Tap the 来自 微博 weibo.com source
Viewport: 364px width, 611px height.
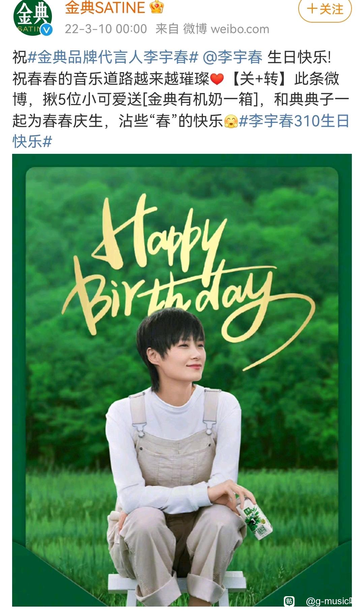(x=212, y=29)
